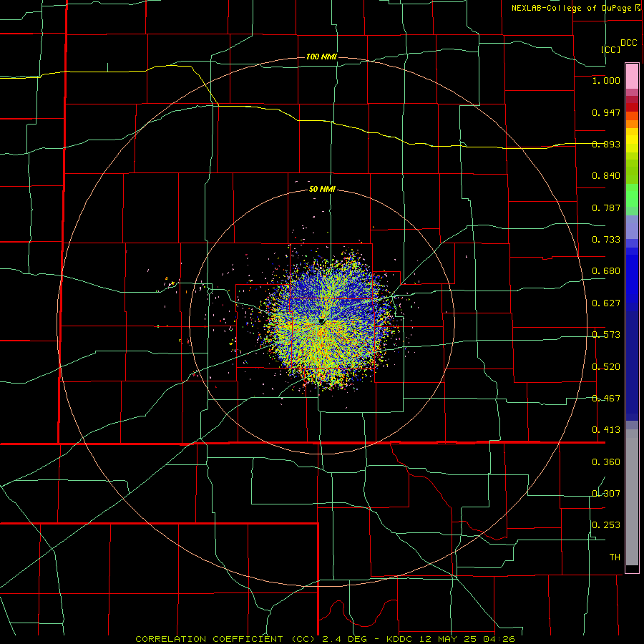Click the 2.4 DEG elevation angle text
The image size is (644, 644).
tap(343, 639)
